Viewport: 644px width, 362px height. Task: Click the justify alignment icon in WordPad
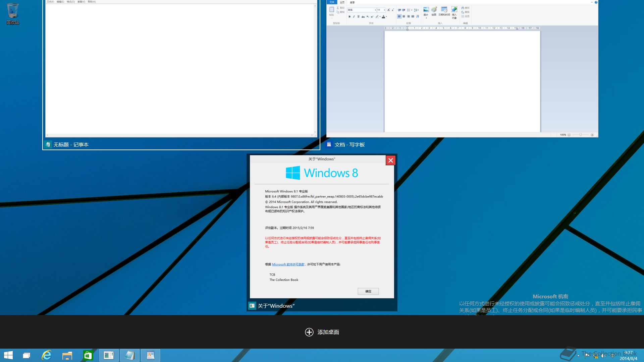click(413, 16)
